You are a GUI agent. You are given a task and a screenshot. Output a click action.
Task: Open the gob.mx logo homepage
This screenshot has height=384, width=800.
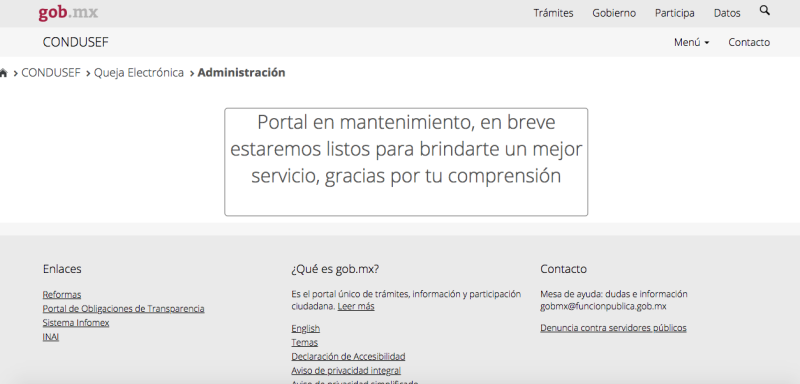point(68,13)
